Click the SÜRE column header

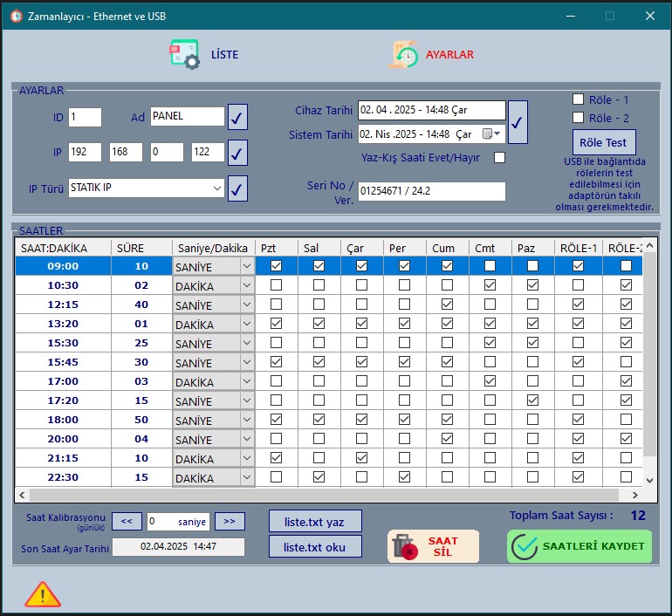[141, 248]
